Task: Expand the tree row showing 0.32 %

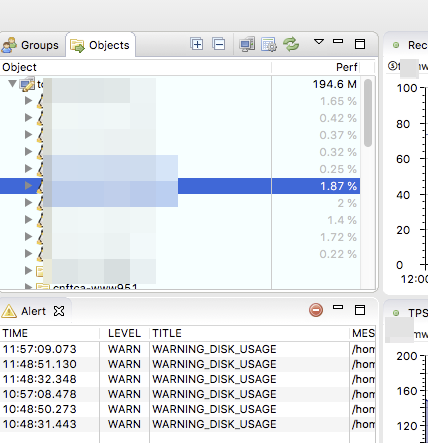Action: [x=29, y=152]
